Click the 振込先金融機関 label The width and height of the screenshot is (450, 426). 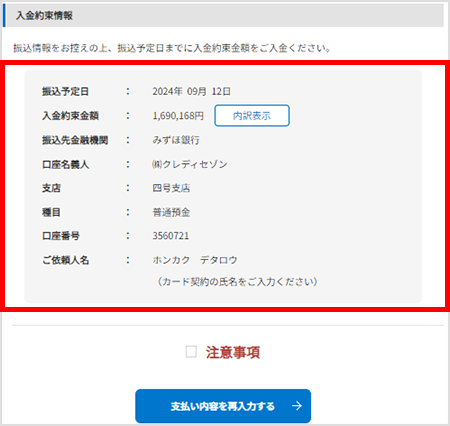click(75, 140)
